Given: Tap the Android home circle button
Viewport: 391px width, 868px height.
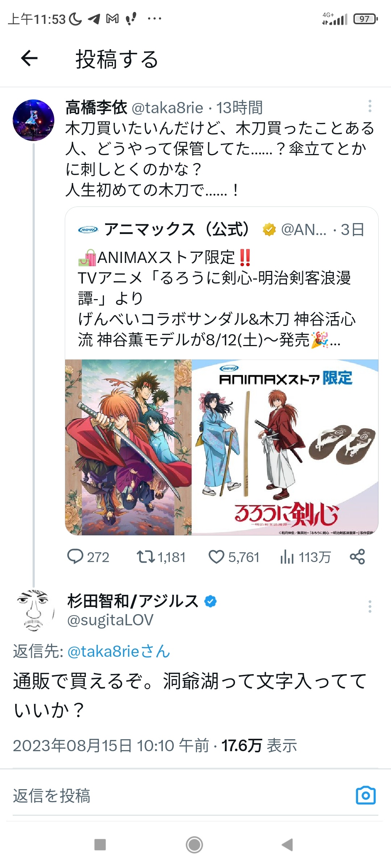Looking at the screenshot, I should tap(194, 844).
